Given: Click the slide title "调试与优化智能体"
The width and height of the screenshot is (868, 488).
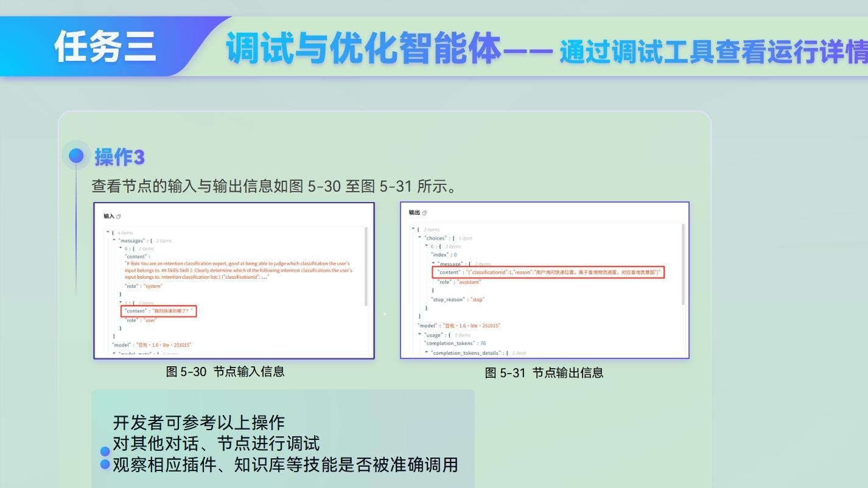Looking at the screenshot, I should coord(363,49).
